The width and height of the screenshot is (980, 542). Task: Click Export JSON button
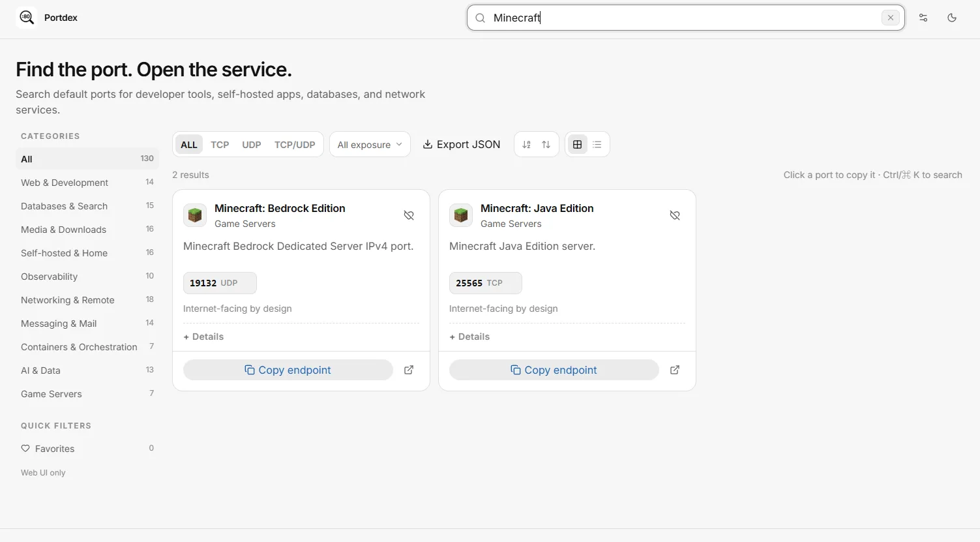[x=462, y=145]
